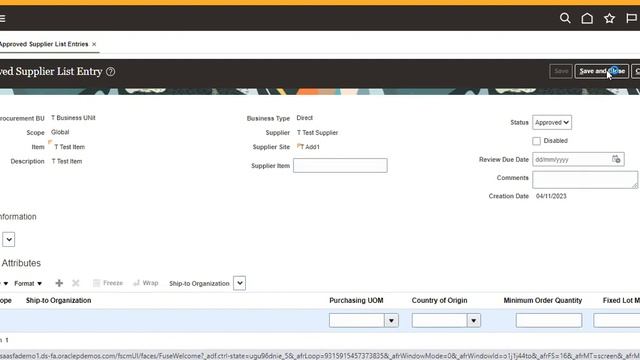The height and width of the screenshot is (360, 640).
Task: Delete row with the X icon
Action: (76, 283)
